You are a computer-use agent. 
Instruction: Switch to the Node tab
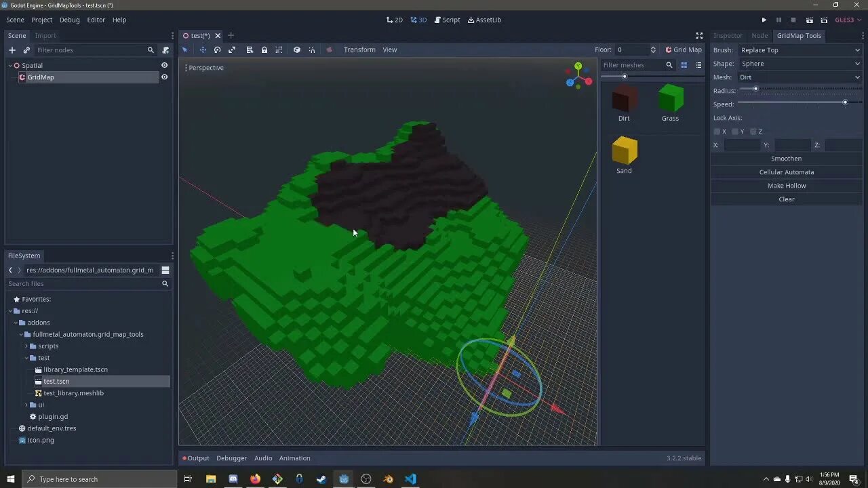759,36
